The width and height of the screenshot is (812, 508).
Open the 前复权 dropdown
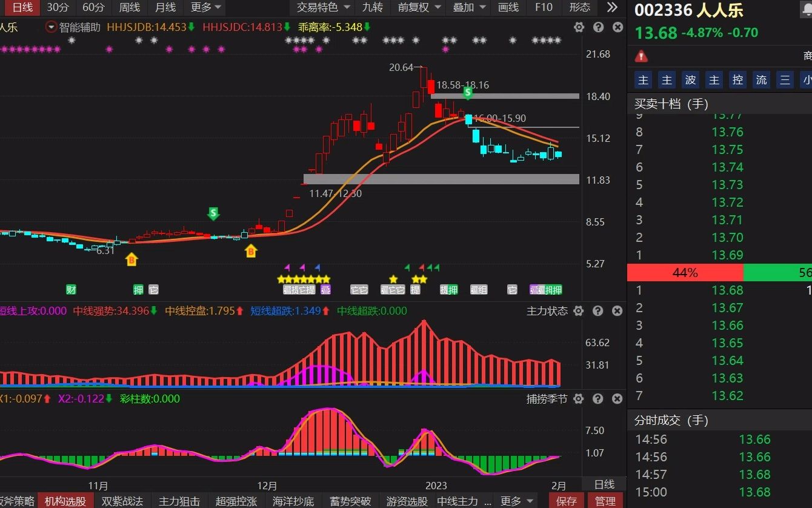(419, 7)
